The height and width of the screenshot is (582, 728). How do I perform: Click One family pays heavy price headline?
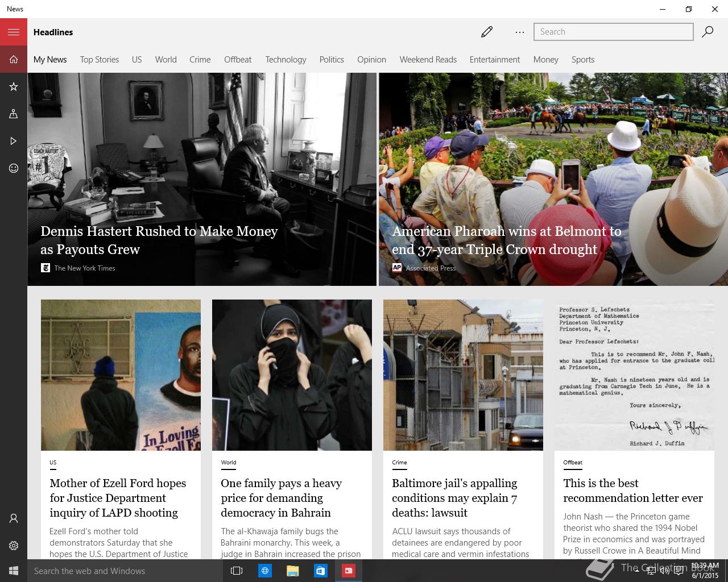point(281,498)
